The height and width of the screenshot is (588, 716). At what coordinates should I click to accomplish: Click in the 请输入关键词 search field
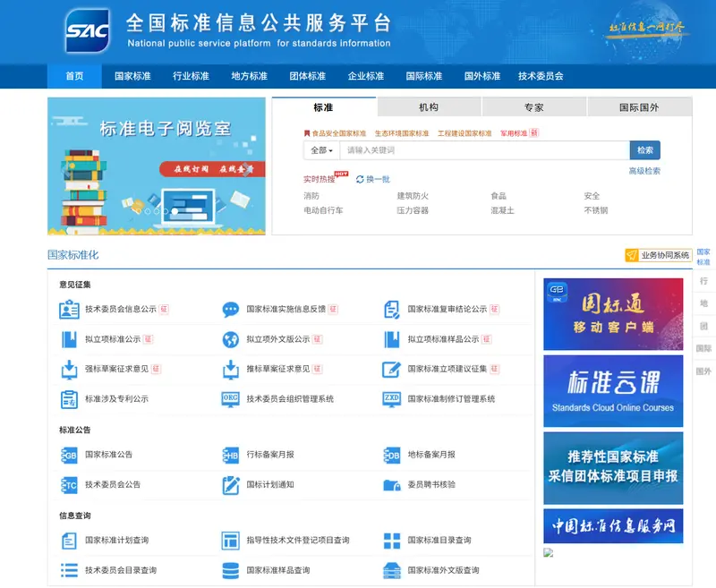point(484,150)
